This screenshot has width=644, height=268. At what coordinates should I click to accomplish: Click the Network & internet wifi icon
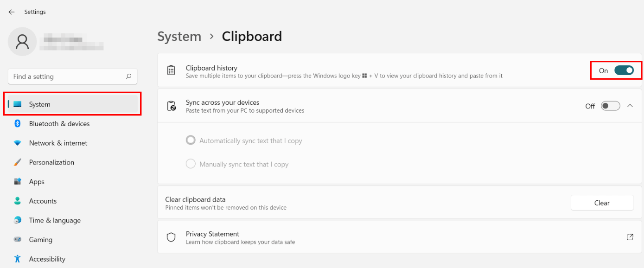18,143
